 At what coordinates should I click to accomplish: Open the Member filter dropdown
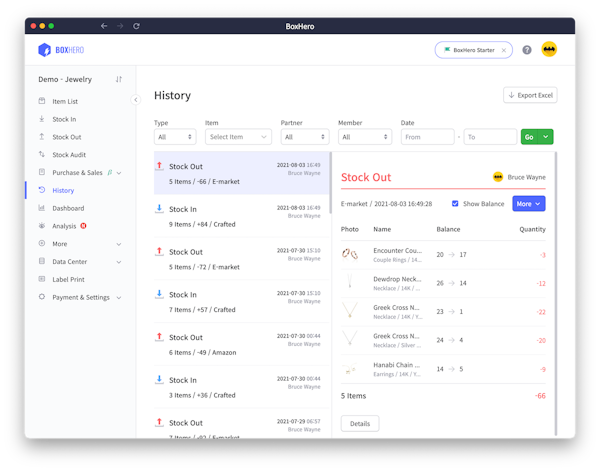coord(365,137)
